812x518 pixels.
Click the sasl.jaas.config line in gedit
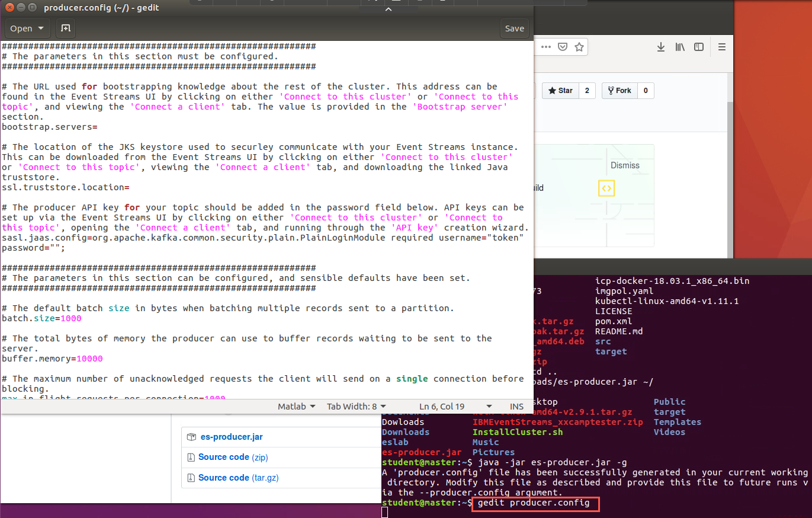click(x=263, y=238)
